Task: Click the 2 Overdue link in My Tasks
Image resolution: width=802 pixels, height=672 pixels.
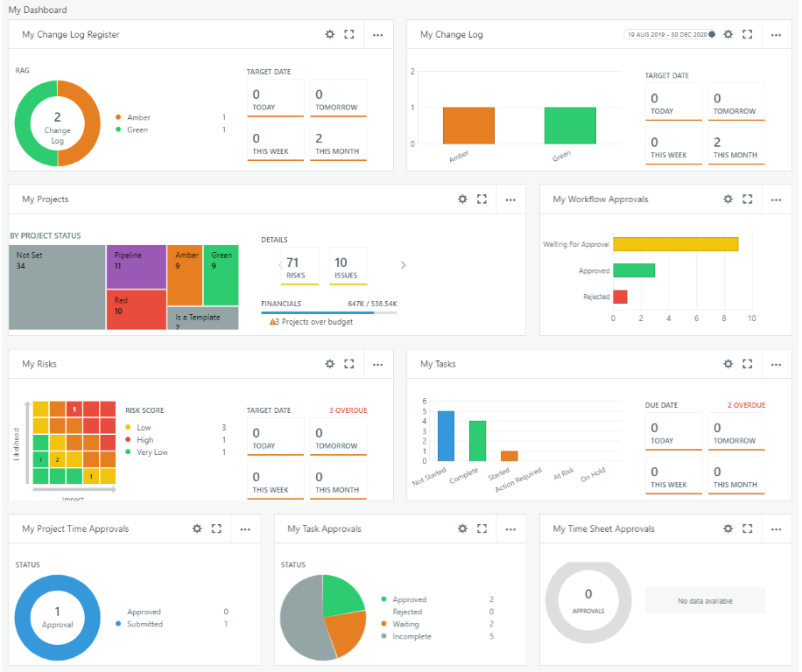Action: 746,405
